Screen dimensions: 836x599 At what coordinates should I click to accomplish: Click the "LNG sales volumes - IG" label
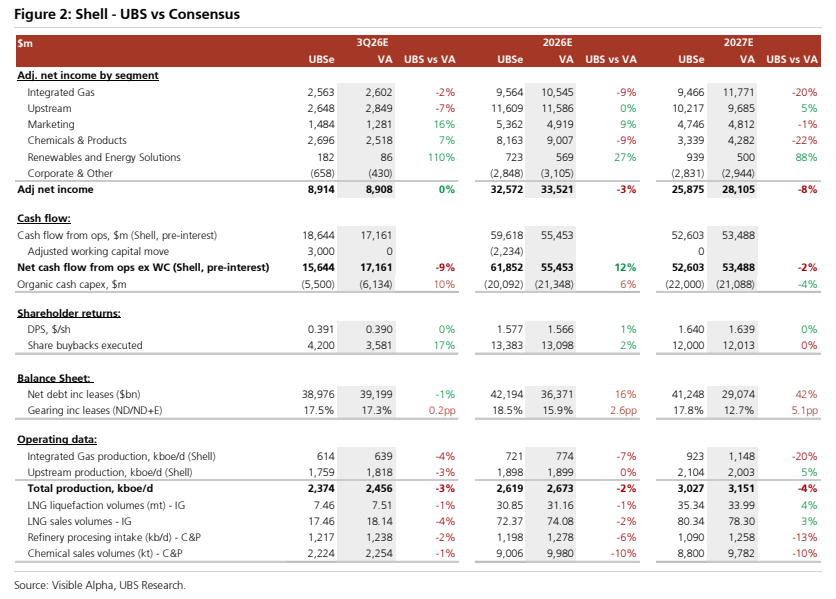79,521
